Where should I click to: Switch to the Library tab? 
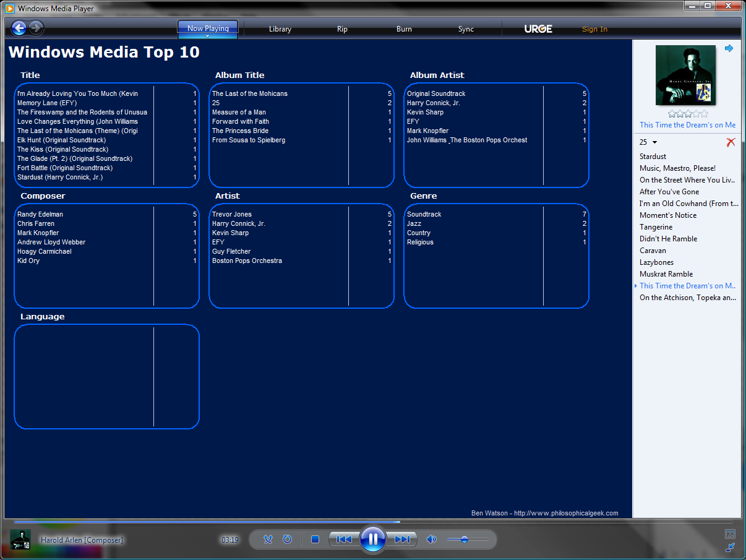(x=280, y=29)
